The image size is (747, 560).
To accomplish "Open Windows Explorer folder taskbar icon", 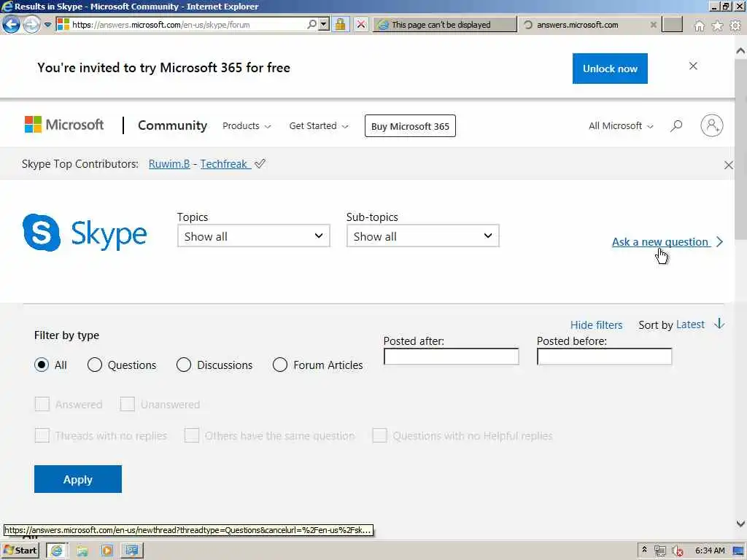I will (82, 551).
